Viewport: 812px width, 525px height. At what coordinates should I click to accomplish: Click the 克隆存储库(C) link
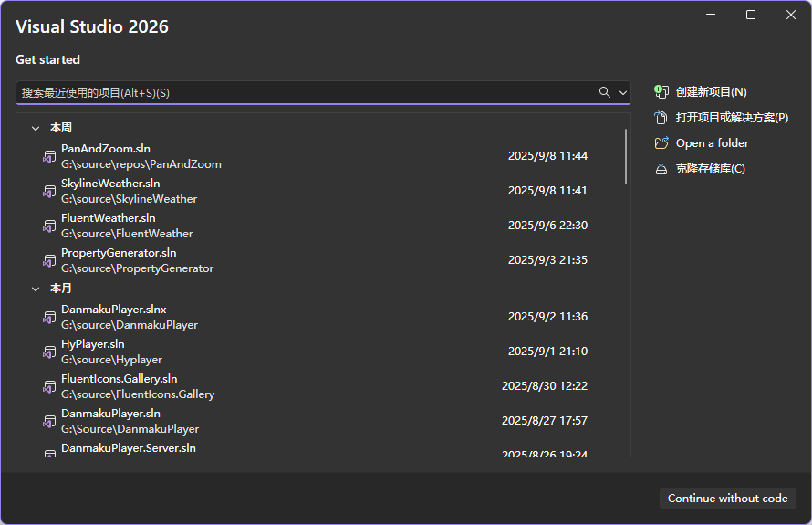point(710,169)
